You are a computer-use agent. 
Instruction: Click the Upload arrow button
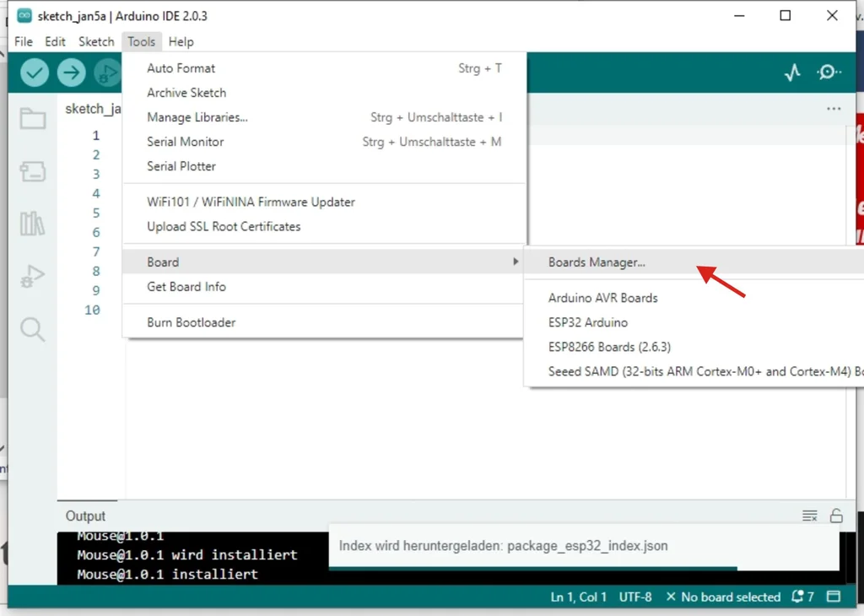click(72, 73)
